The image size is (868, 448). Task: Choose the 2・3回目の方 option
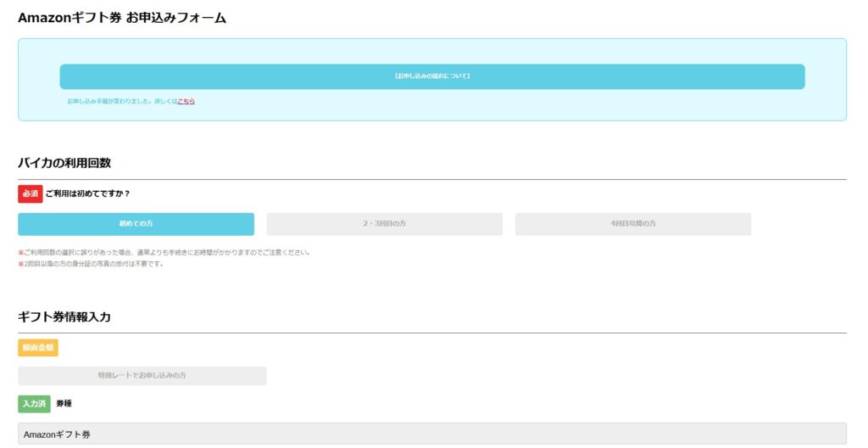coord(384,224)
